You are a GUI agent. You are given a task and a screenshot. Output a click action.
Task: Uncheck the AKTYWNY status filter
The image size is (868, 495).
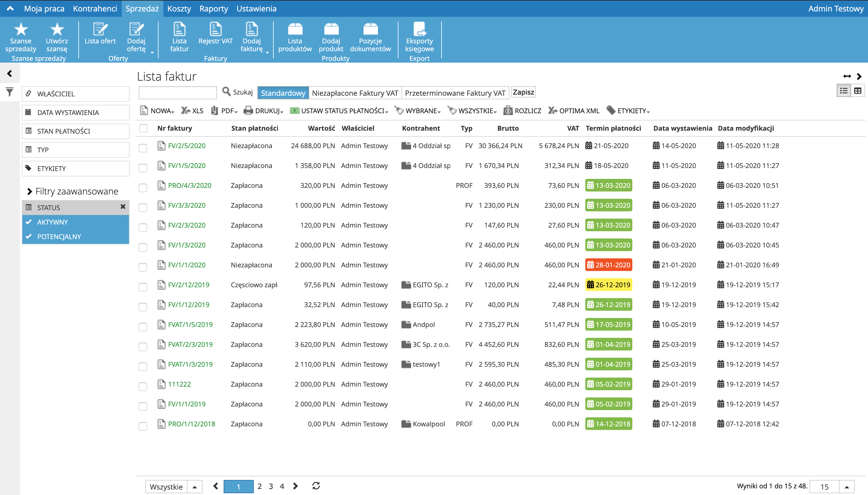(x=76, y=222)
